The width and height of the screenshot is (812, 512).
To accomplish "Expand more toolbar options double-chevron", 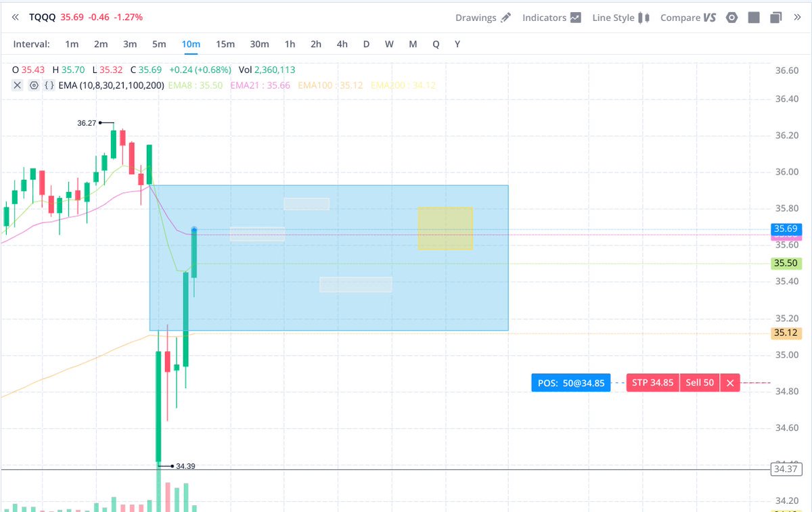I will point(796,18).
